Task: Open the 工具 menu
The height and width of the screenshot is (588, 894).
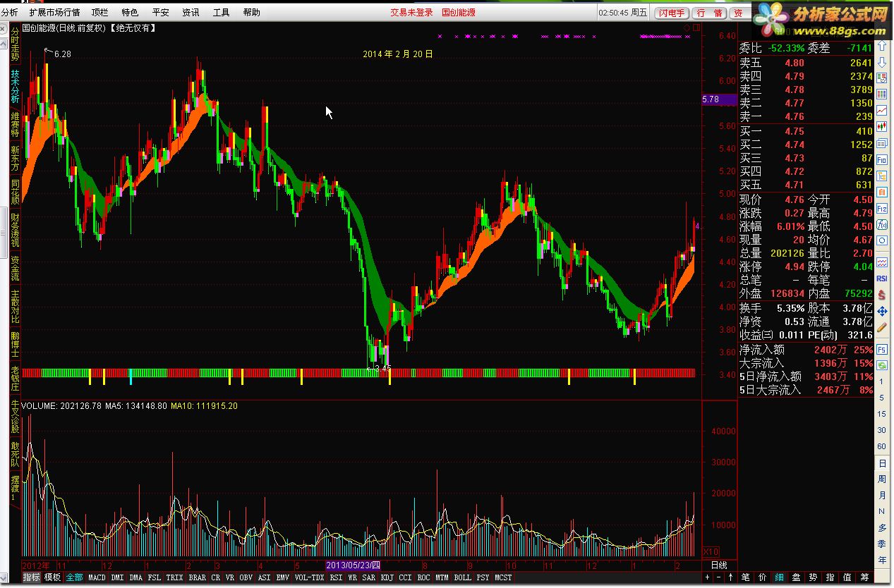Action: 221,12
